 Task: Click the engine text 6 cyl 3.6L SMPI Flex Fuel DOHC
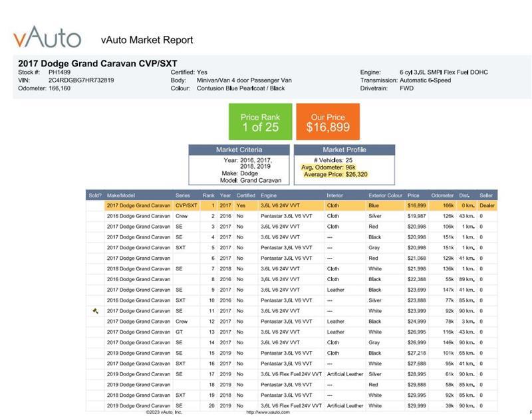(x=444, y=72)
